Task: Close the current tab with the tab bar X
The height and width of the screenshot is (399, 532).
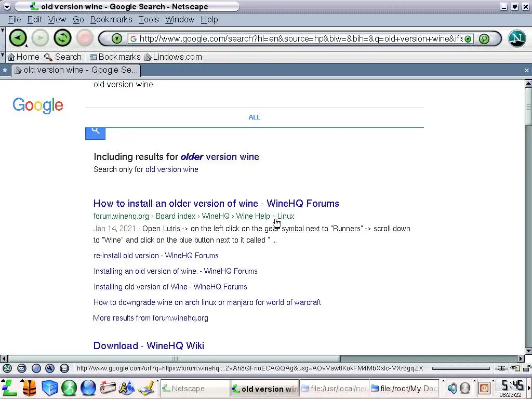Action: (527, 70)
